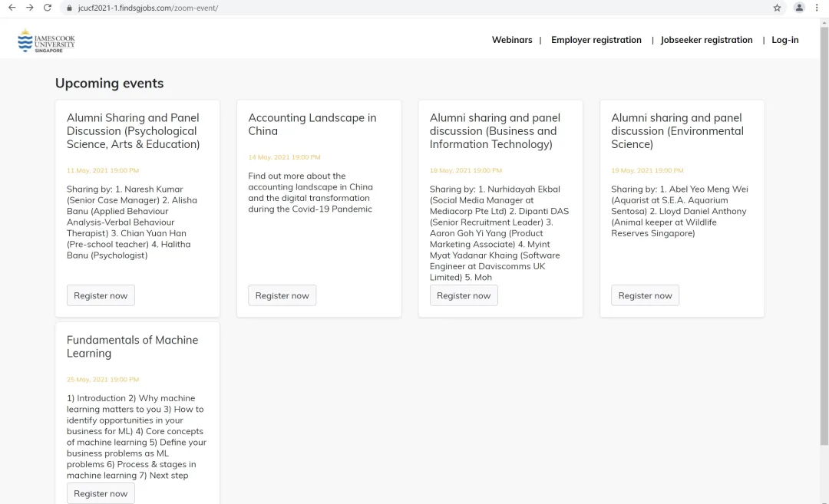The height and width of the screenshot is (504, 829).
Task: Bookmark this page with star icon
Action: click(777, 8)
